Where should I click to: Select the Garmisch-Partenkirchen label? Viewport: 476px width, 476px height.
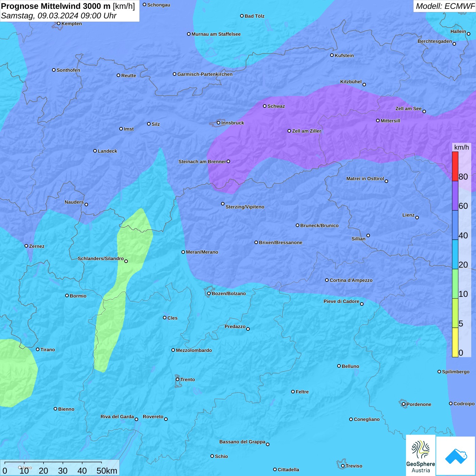click(x=205, y=74)
